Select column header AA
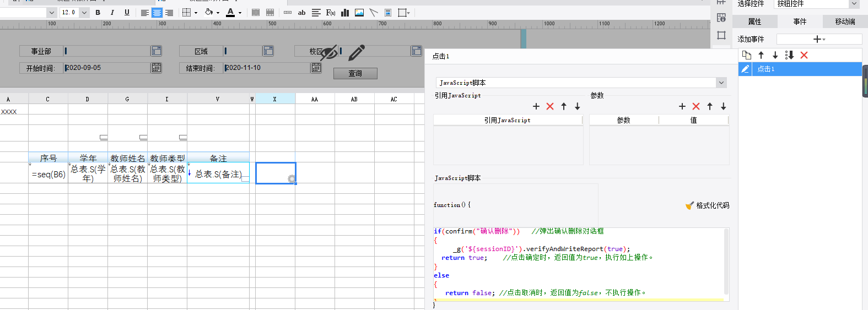This screenshot has width=868, height=310. click(315, 99)
